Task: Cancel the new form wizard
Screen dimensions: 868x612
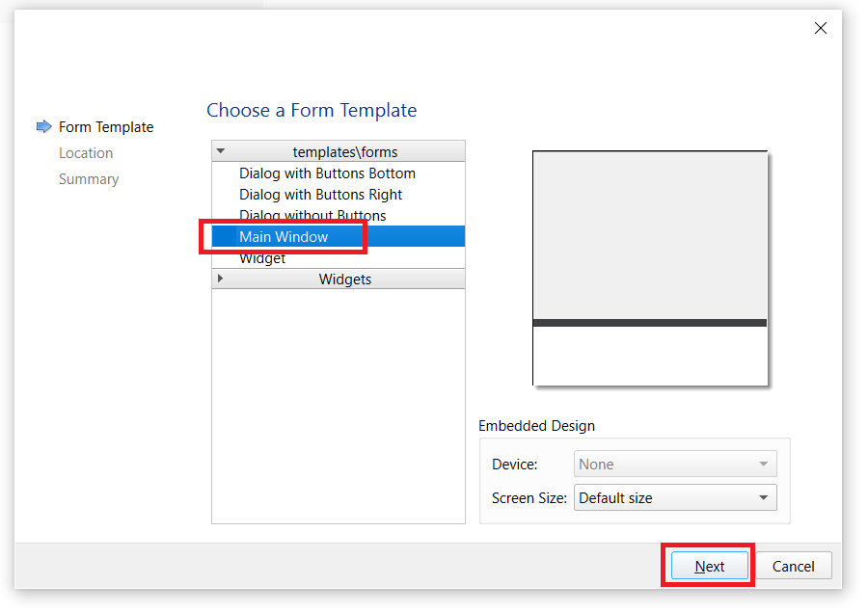Action: pos(793,567)
